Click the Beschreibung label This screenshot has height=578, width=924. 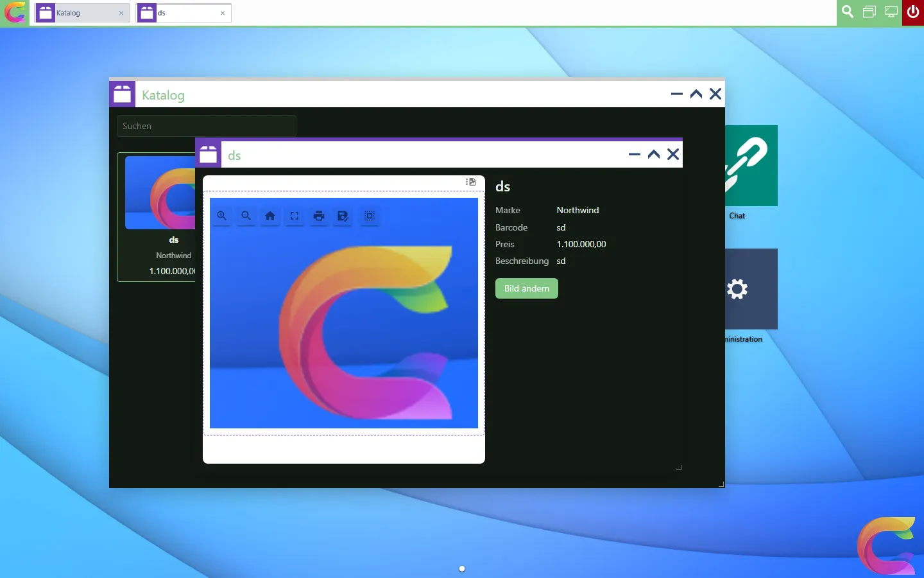(522, 261)
